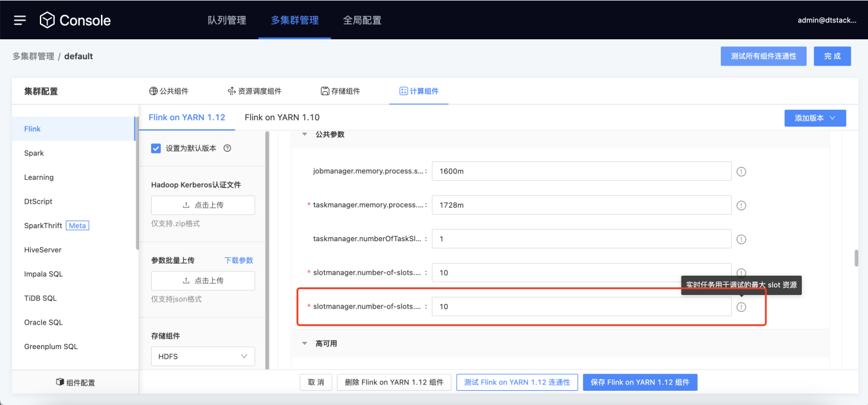Open the 添加版本 dropdown
868x405 pixels.
[815, 118]
